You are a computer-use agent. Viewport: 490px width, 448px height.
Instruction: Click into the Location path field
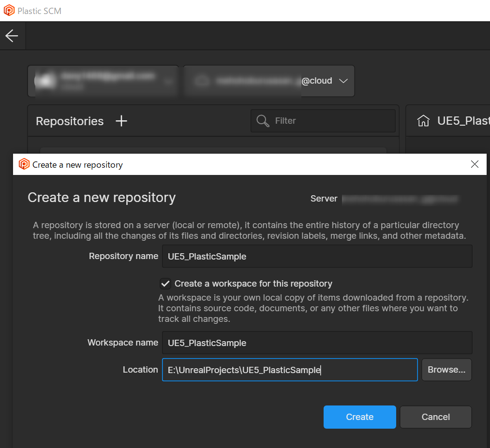290,370
